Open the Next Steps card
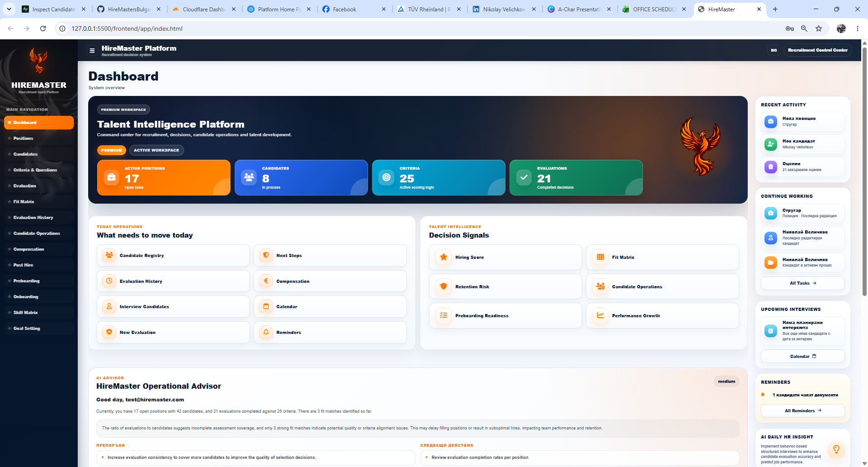The height and width of the screenshot is (467, 868). tap(330, 256)
